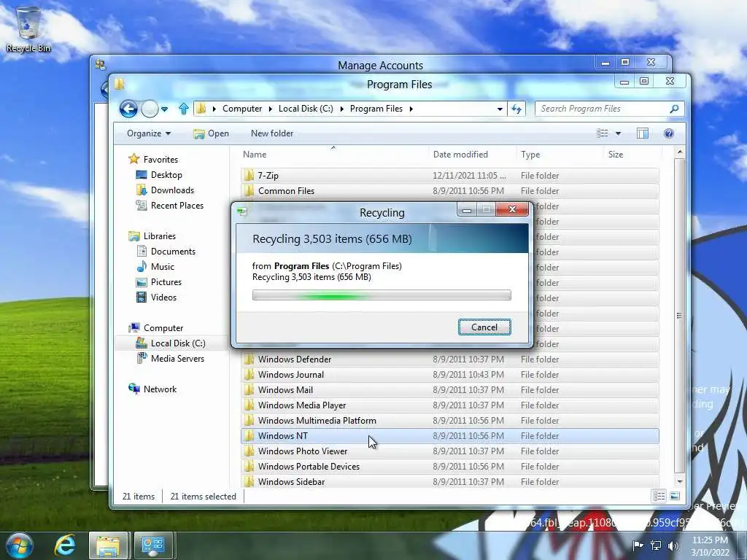Cancel the recycling operation
The height and width of the screenshot is (560, 747).
[484, 327]
